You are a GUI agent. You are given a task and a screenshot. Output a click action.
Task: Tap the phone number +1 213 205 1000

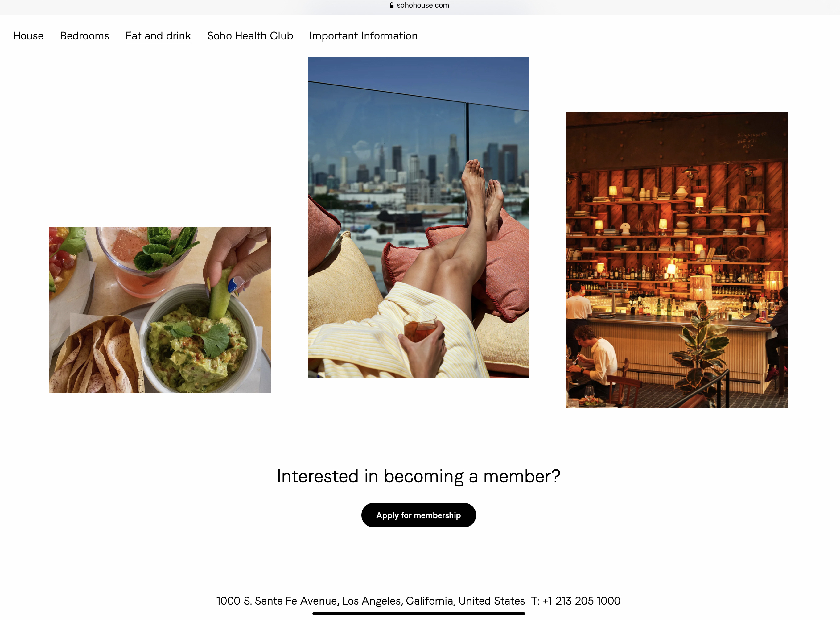tap(582, 601)
